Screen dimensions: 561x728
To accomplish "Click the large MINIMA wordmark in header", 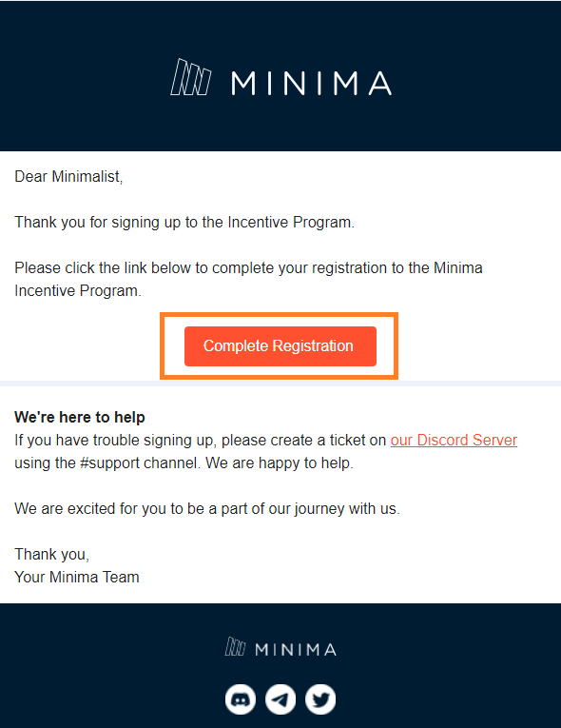I will pos(311,83).
